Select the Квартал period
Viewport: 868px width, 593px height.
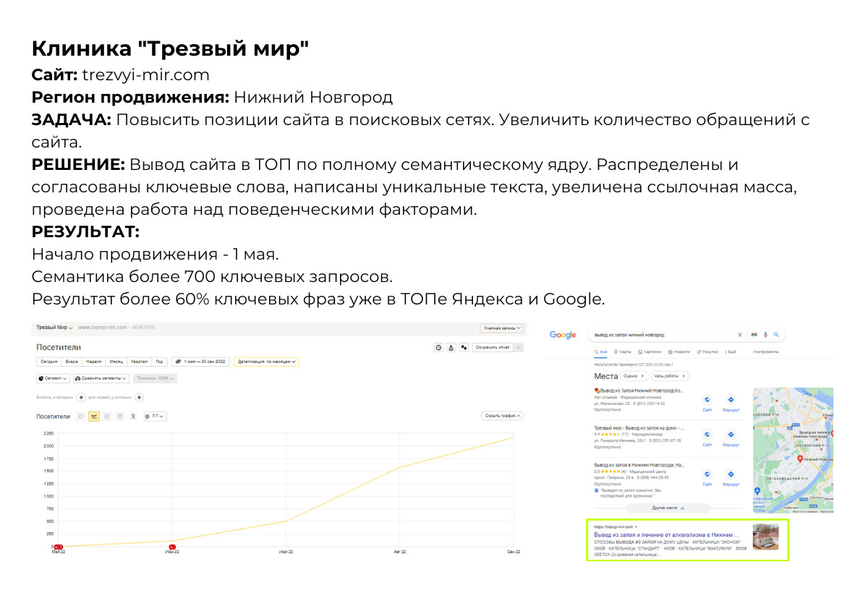click(140, 361)
